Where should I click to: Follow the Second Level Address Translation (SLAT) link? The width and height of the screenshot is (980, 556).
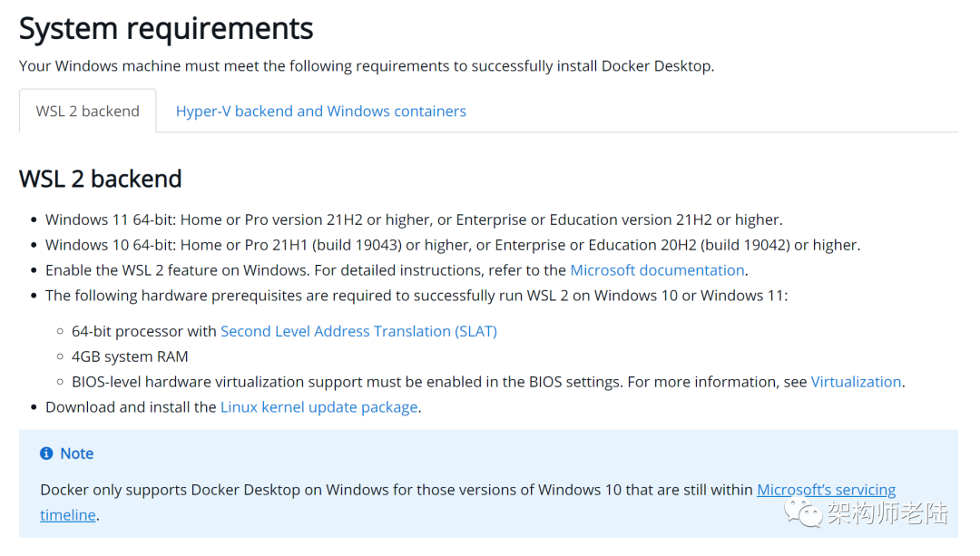coord(358,332)
